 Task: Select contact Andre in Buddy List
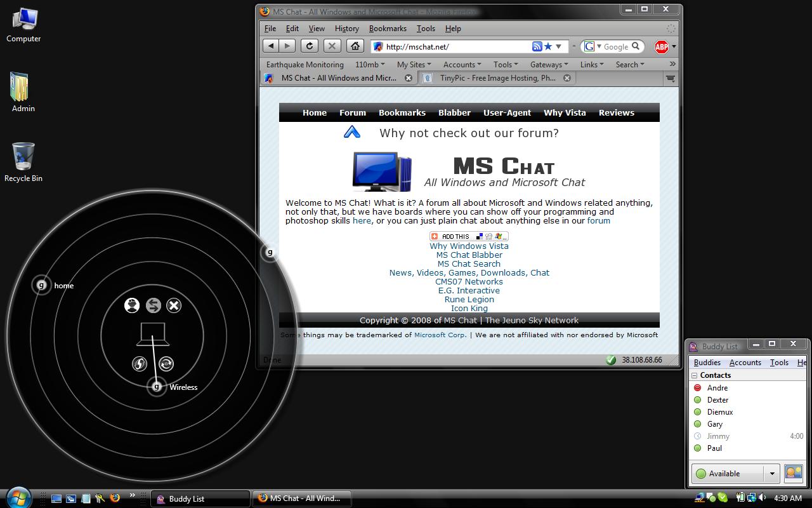pyautogui.click(x=717, y=387)
